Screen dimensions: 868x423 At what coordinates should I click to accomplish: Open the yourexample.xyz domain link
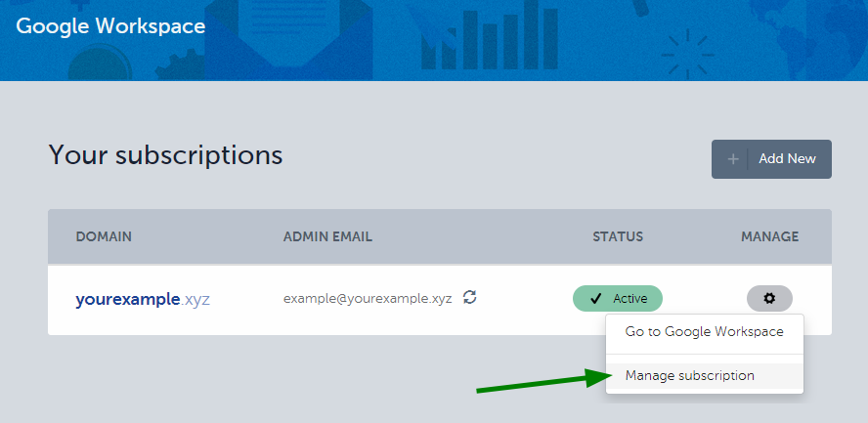point(143,300)
